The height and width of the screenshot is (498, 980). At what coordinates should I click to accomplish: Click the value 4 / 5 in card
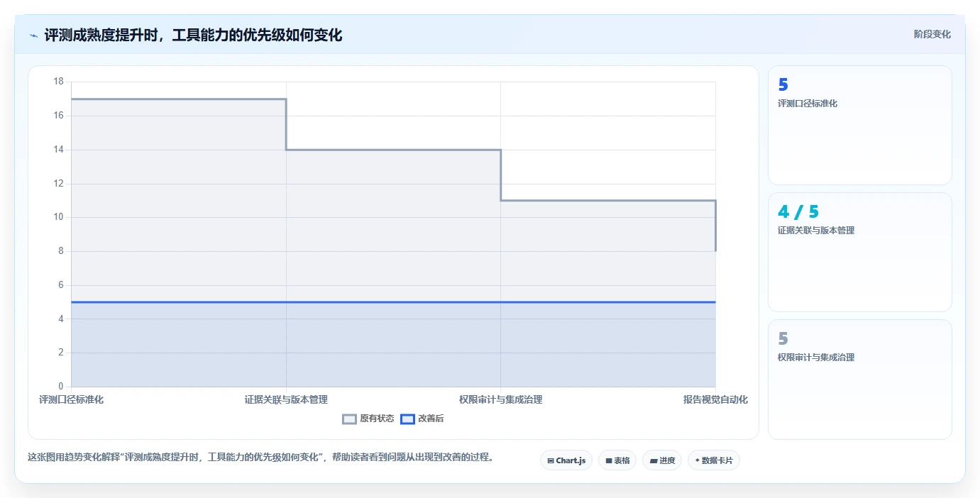coord(798,211)
